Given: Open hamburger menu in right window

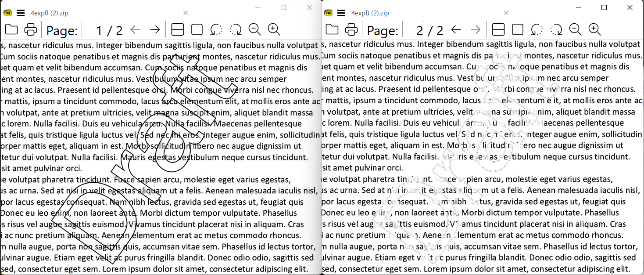Looking at the screenshot, I should click(x=341, y=13).
